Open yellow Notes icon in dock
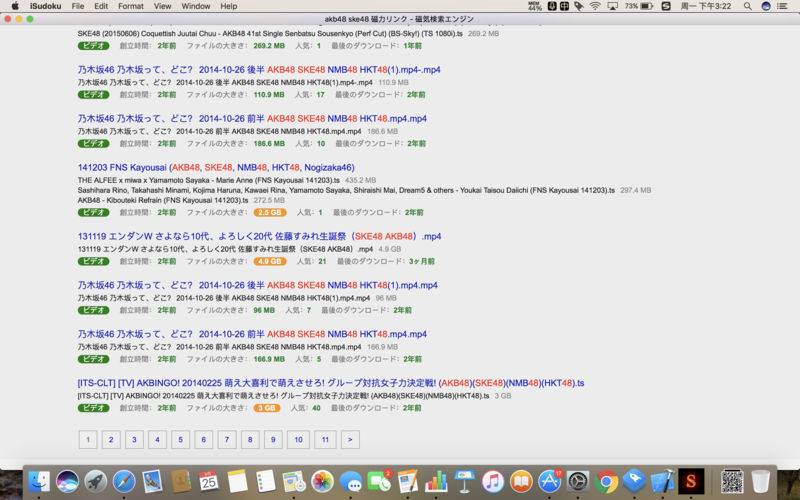This screenshot has height=500, width=800. click(237, 481)
